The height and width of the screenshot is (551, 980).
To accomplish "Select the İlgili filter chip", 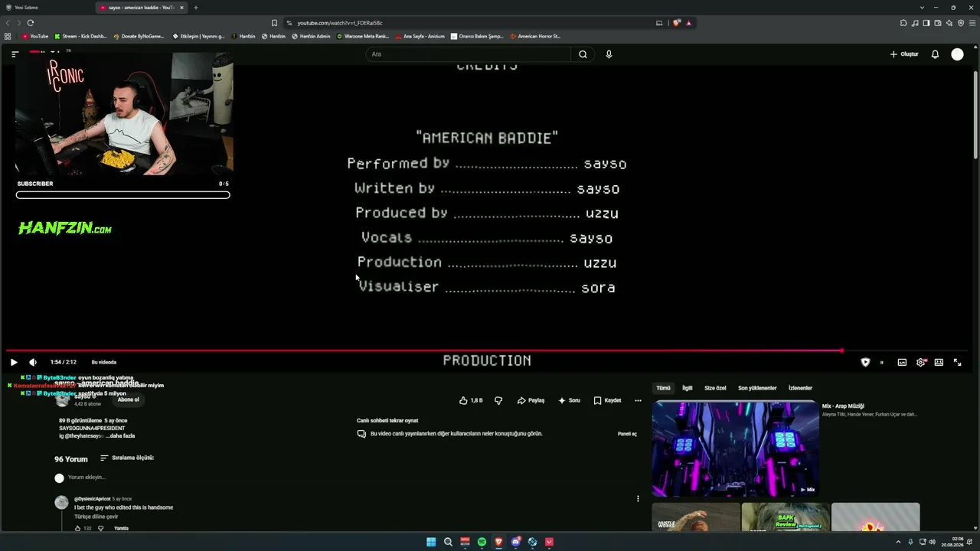I will (688, 388).
